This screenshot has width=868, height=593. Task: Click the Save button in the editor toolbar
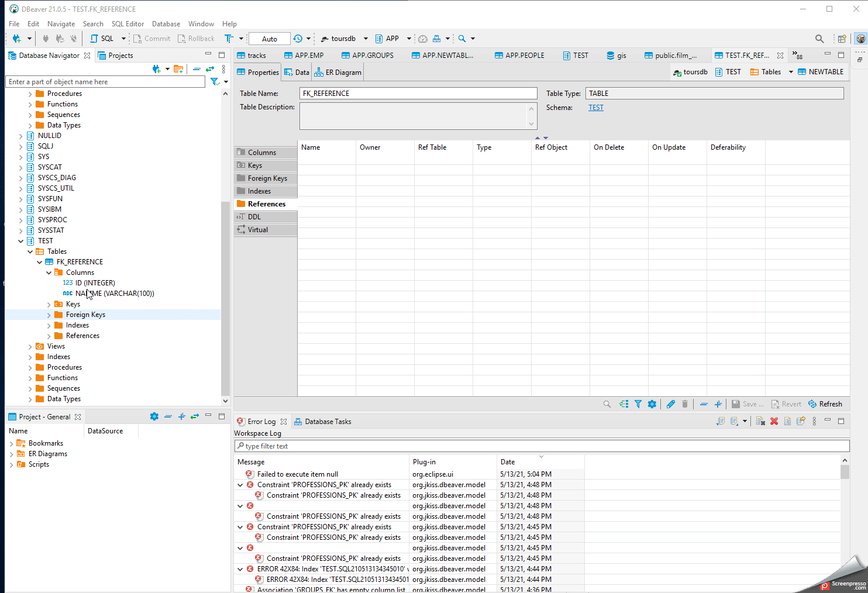pyautogui.click(x=747, y=404)
